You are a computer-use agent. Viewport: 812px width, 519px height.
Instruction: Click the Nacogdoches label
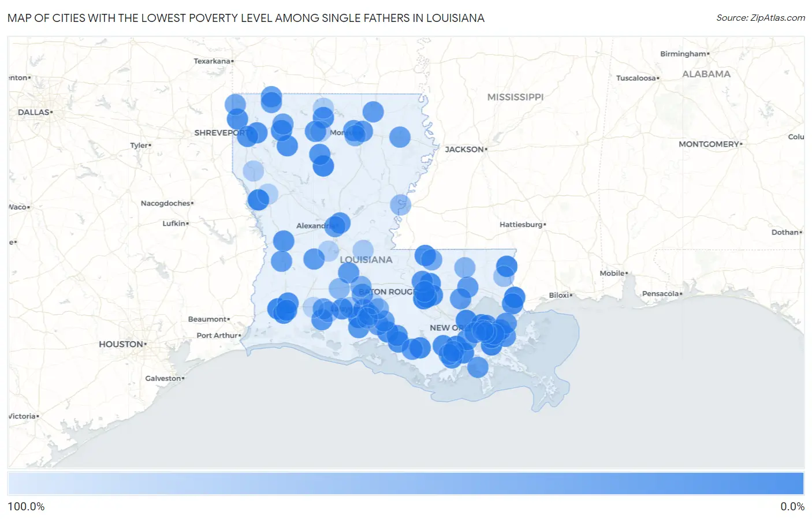167,203
